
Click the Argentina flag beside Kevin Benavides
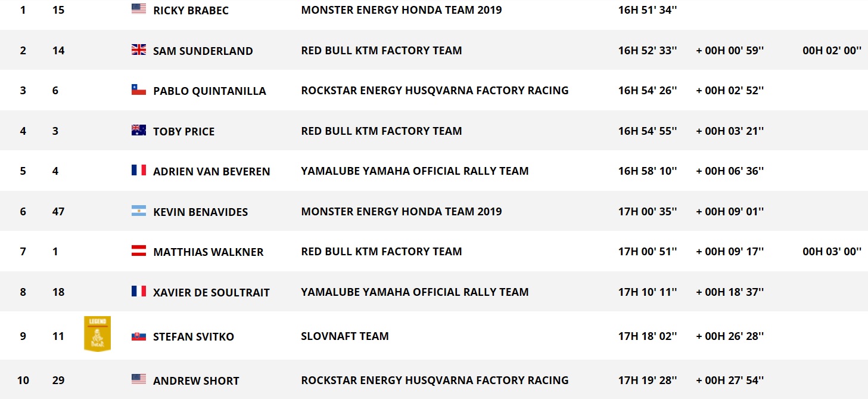[139, 211]
